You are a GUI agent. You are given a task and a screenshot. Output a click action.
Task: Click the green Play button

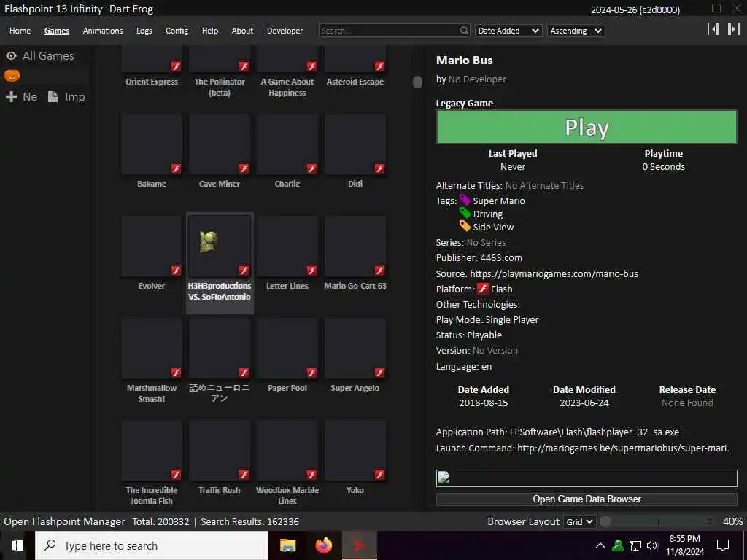pos(587,127)
